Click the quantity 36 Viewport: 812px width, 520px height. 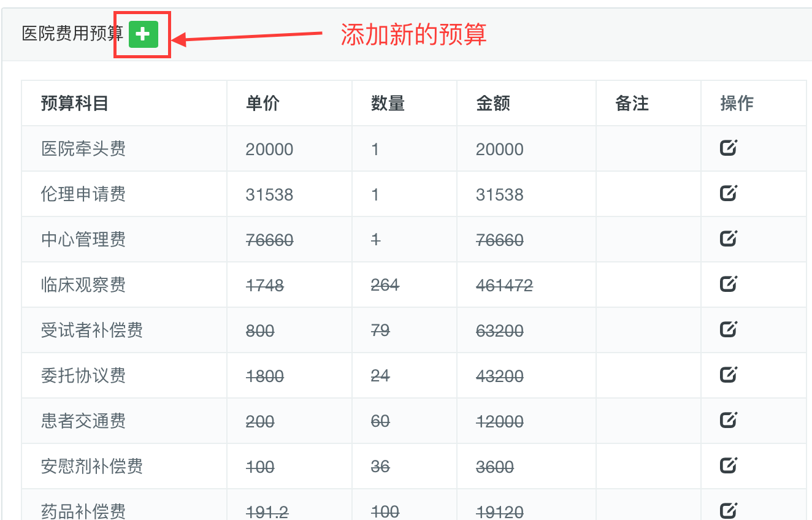[x=380, y=467]
